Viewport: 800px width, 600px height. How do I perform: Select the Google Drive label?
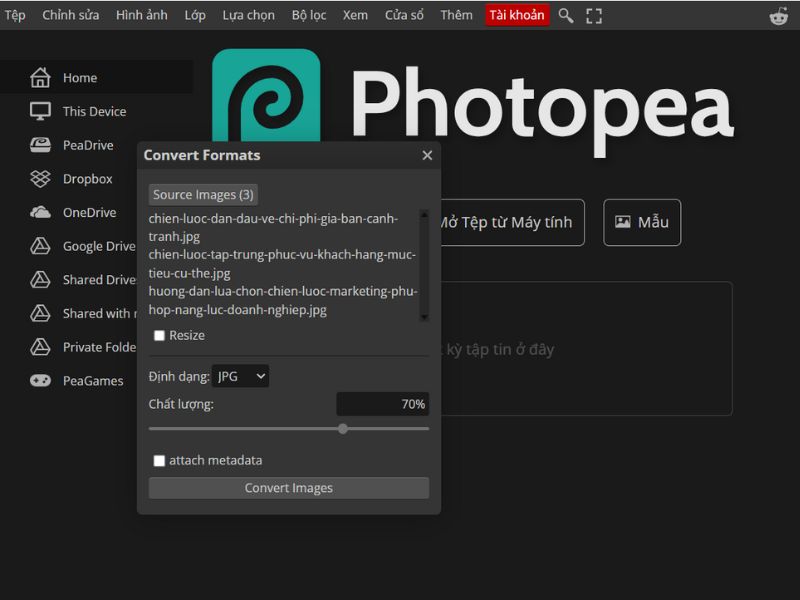tap(99, 246)
